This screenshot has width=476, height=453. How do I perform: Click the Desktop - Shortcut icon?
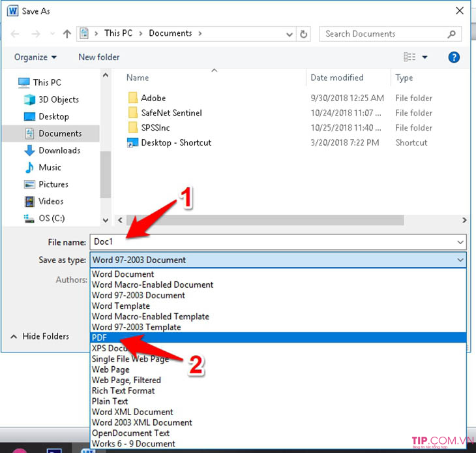(132, 142)
